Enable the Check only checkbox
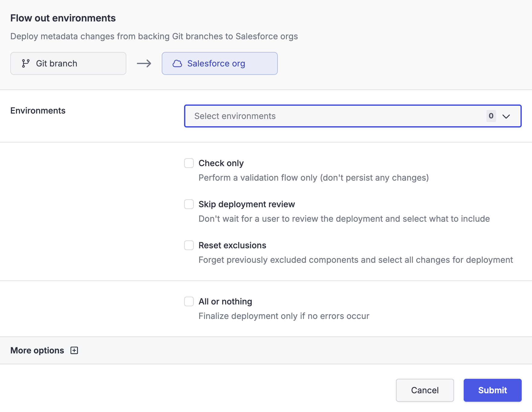This screenshot has height=412, width=532. tap(189, 163)
